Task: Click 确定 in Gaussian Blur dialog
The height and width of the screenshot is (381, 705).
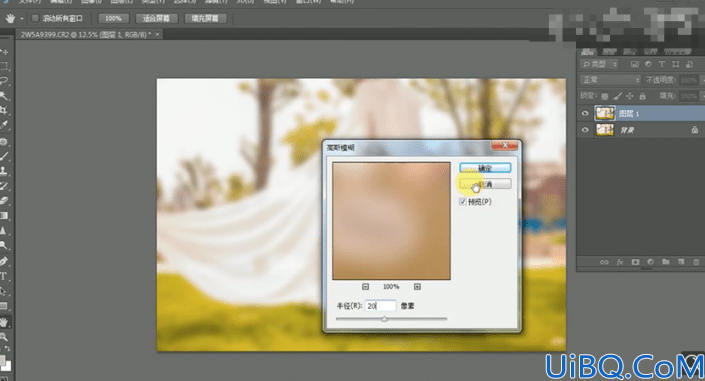Action: (x=485, y=168)
